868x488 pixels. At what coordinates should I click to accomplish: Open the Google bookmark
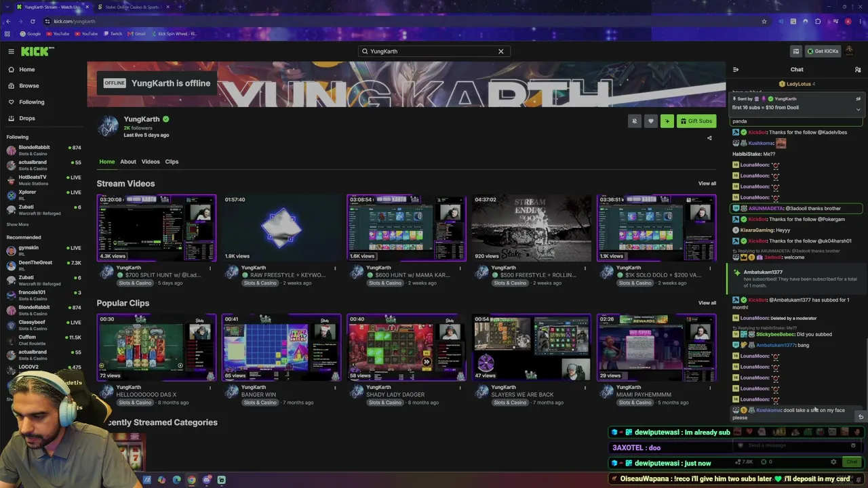30,34
